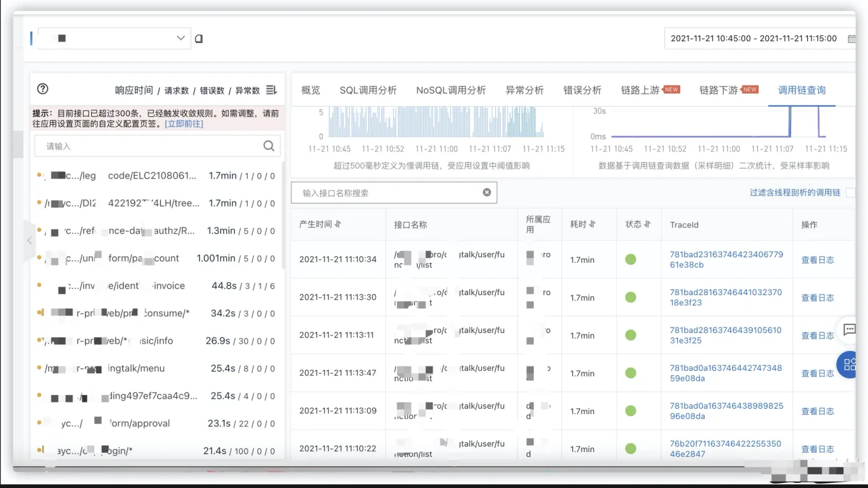This screenshot has width=868, height=488.
Task: Open the calendar icon of the time range
Action: click(851, 38)
